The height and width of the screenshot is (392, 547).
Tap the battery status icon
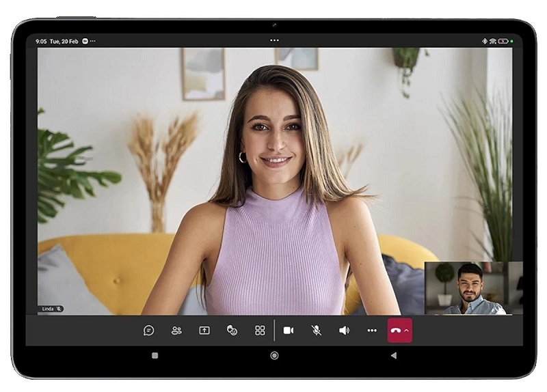[x=503, y=41]
